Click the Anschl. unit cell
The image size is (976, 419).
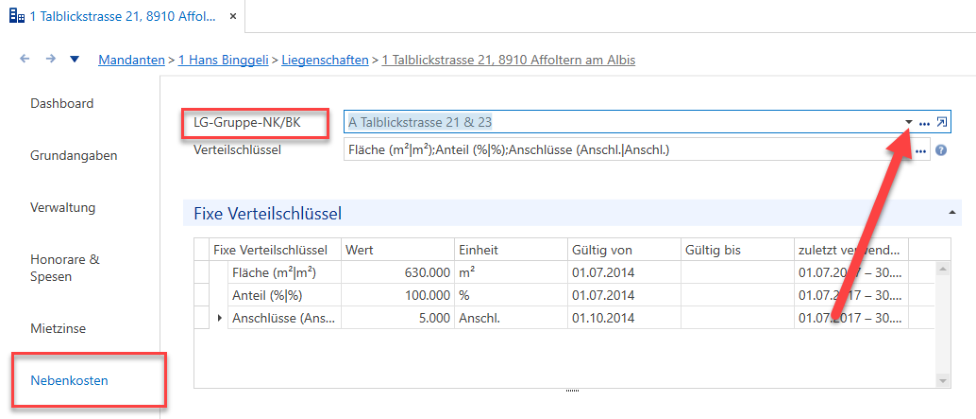pos(510,318)
